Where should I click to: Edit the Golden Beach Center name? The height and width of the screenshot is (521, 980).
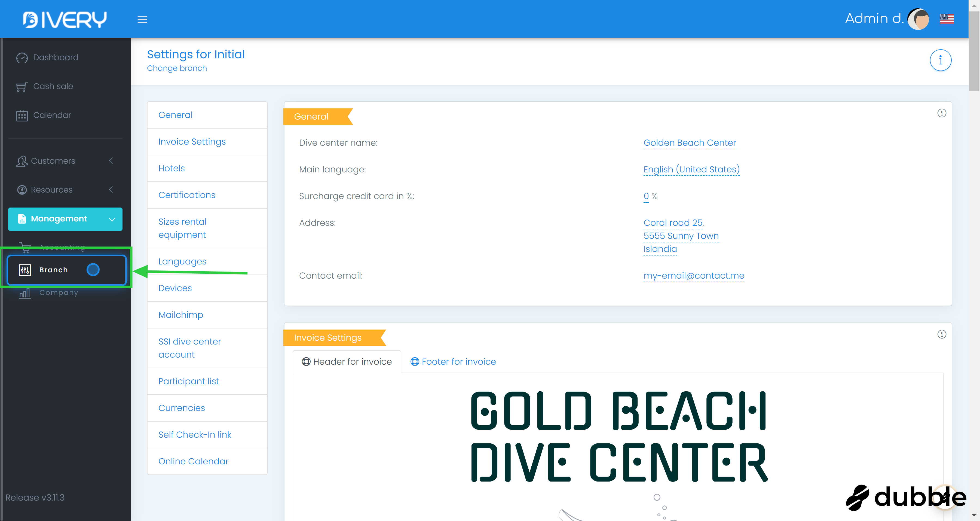689,143
